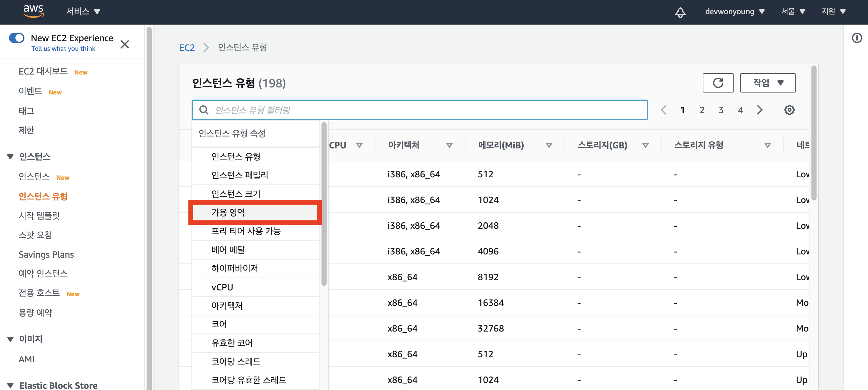Open the EC2 breadcrumb link
The height and width of the screenshot is (390, 868).
[187, 48]
